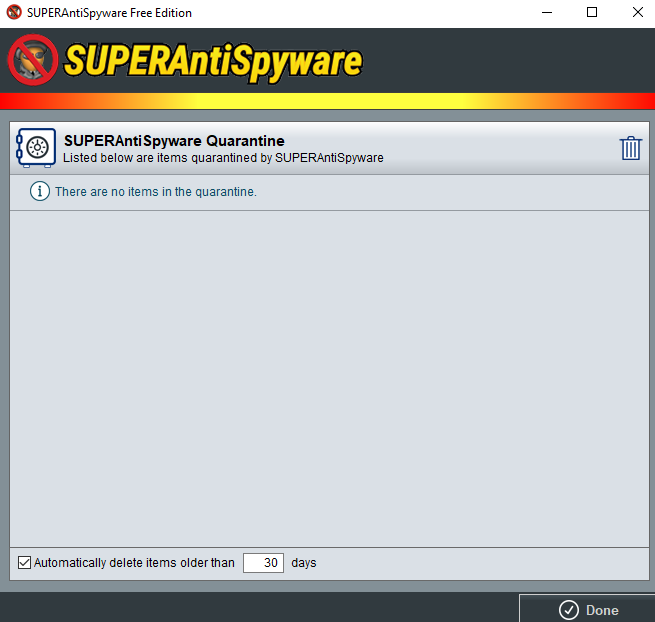Click the trash can delete icon
This screenshot has width=655, height=622.
click(x=630, y=148)
